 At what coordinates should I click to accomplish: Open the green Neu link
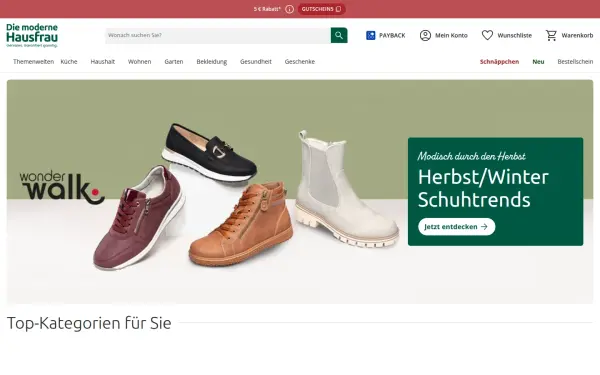tap(538, 62)
